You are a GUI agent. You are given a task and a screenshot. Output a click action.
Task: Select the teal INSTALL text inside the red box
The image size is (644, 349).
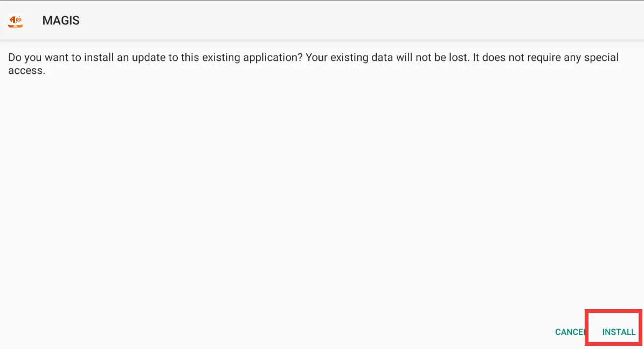[x=619, y=332]
